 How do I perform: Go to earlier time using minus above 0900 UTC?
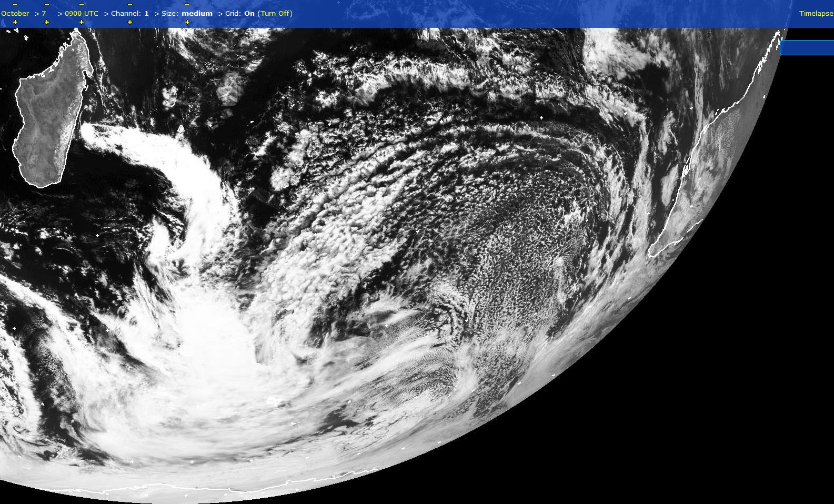tap(82, 4)
